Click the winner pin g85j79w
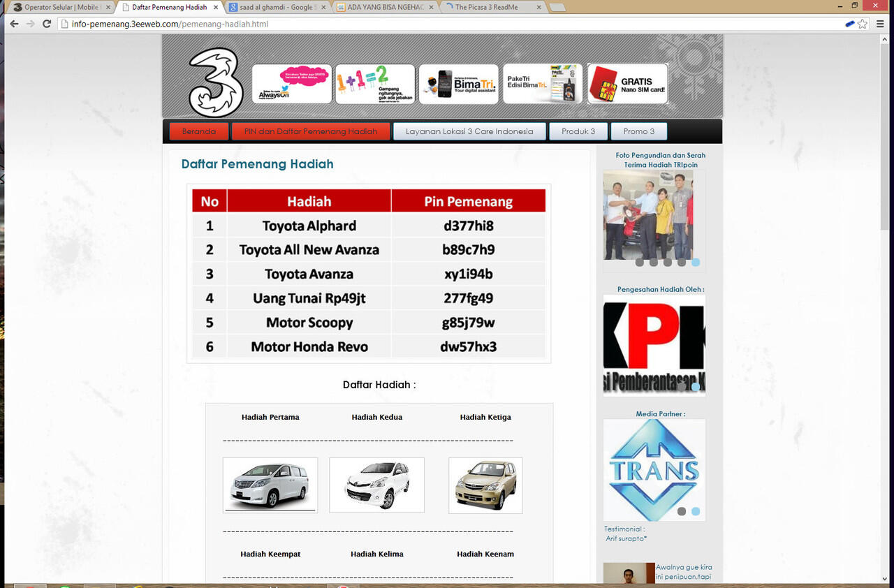The width and height of the screenshot is (894, 588). click(x=468, y=323)
